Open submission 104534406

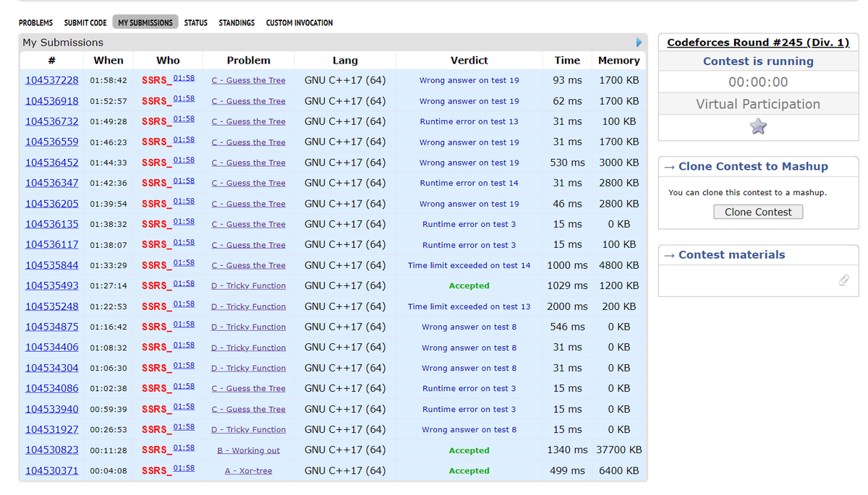click(52, 347)
